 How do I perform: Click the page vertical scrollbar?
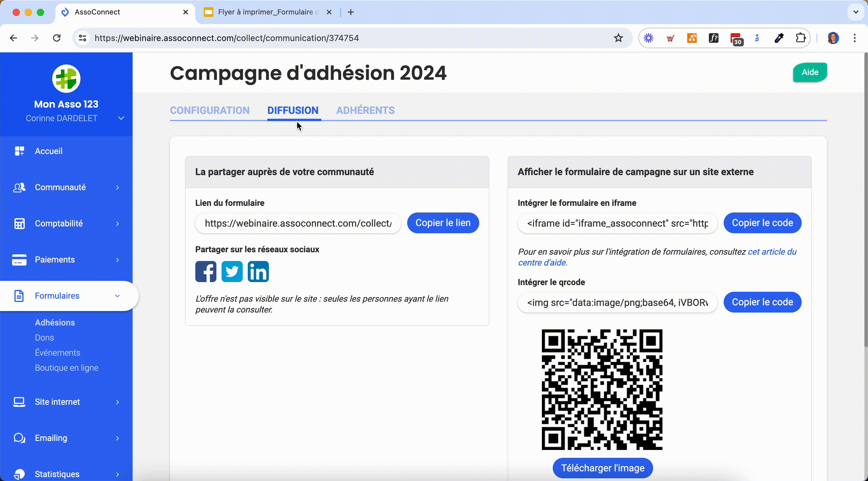(865, 200)
